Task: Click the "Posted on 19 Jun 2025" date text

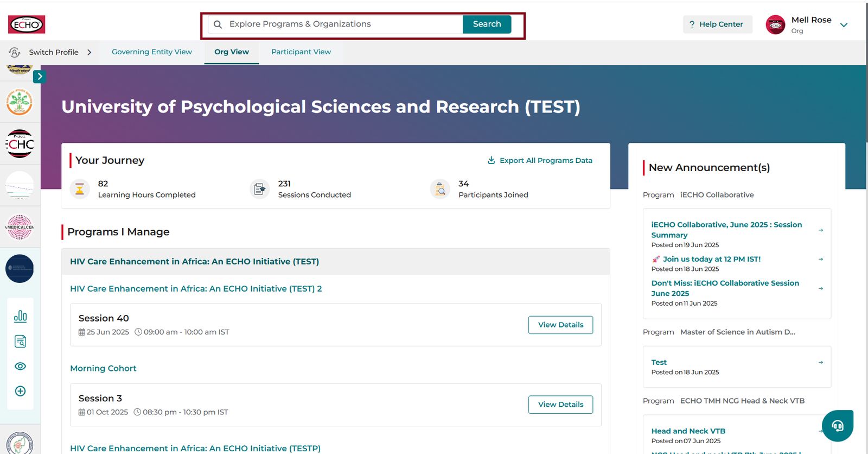Action: click(685, 245)
